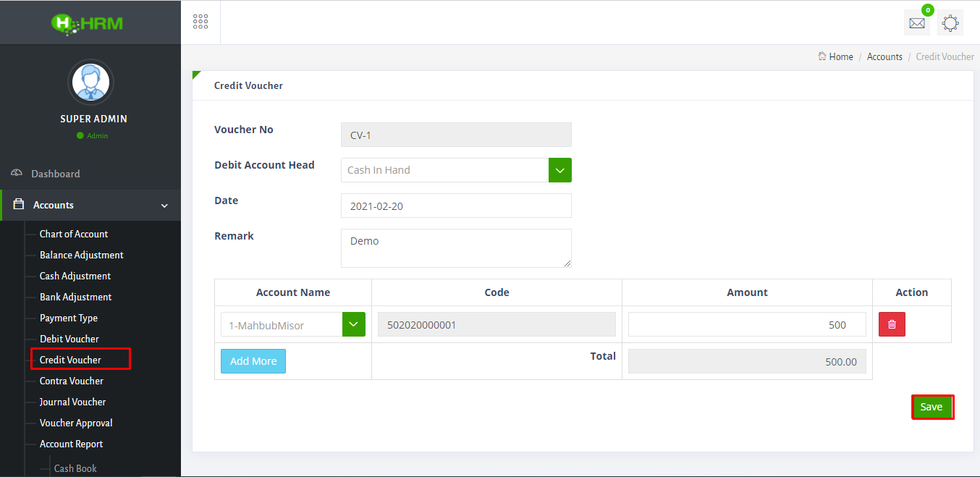
Task: Open the apps grid icon
Action: point(200,22)
